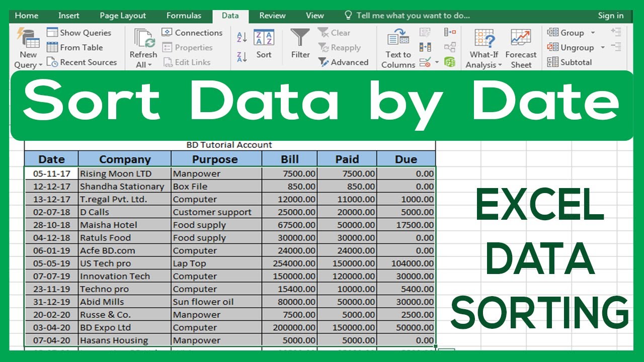Expand the Ungroup dropdown arrow
The height and width of the screenshot is (362, 644).
[603, 48]
